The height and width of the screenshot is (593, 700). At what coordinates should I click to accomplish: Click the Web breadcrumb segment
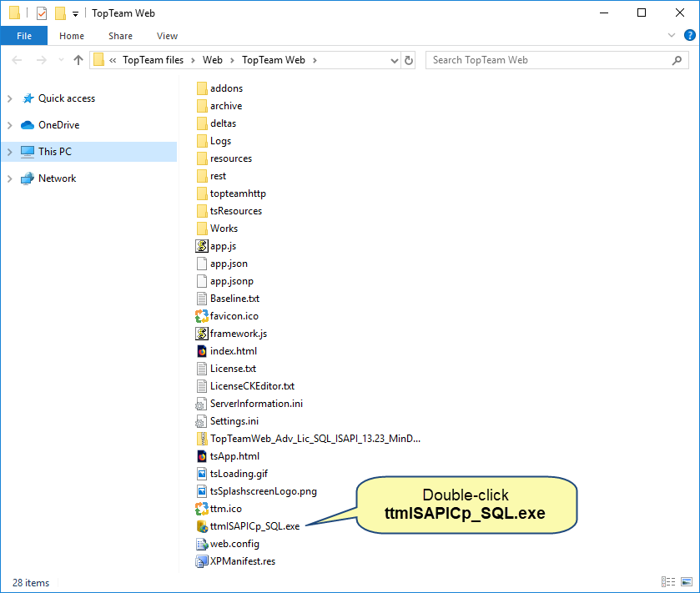(x=213, y=60)
